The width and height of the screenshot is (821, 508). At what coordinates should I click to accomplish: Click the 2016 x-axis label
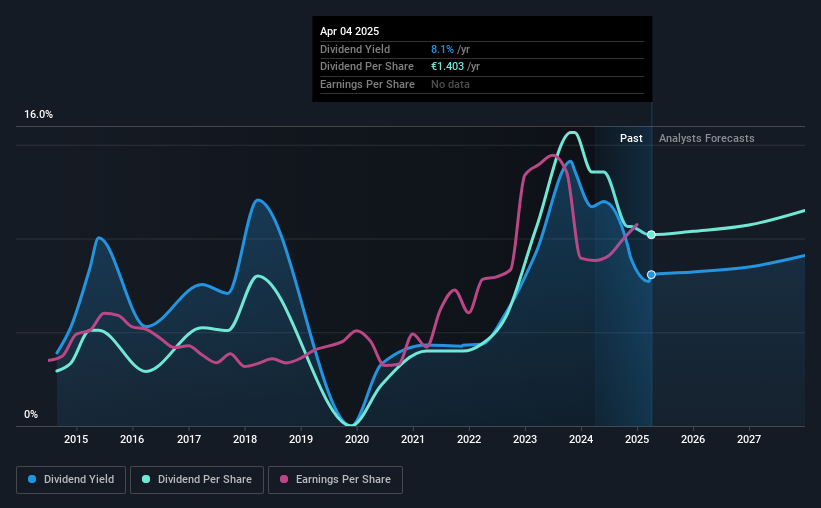[132, 439]
